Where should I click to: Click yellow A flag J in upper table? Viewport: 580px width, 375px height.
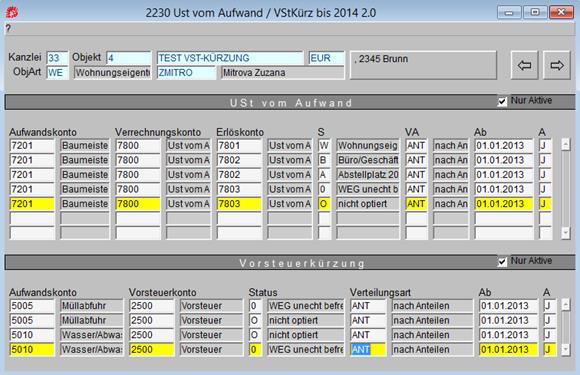pos(545,204)
